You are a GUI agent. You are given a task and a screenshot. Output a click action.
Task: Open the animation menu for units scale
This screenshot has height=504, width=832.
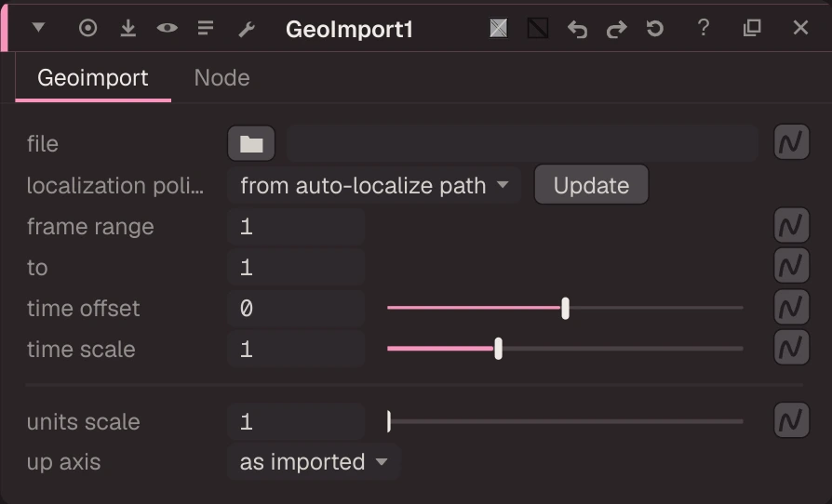pyautogui.click(x=791, y=419)
